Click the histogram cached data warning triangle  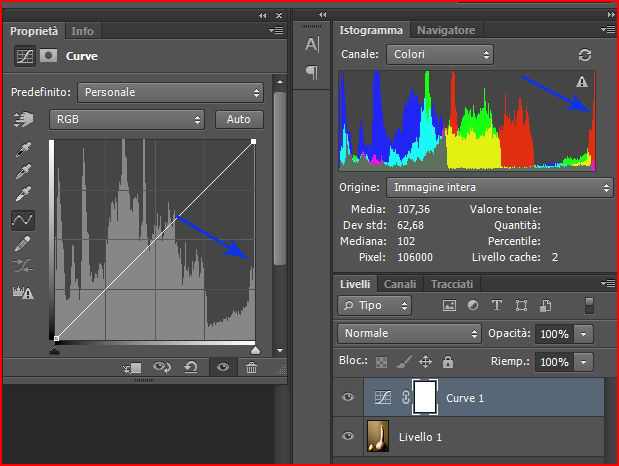pyautogui.click(x=582, y=82)
